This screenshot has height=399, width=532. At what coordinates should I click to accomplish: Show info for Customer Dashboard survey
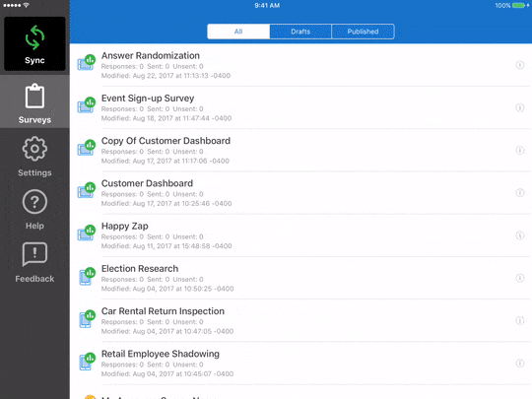520,193
